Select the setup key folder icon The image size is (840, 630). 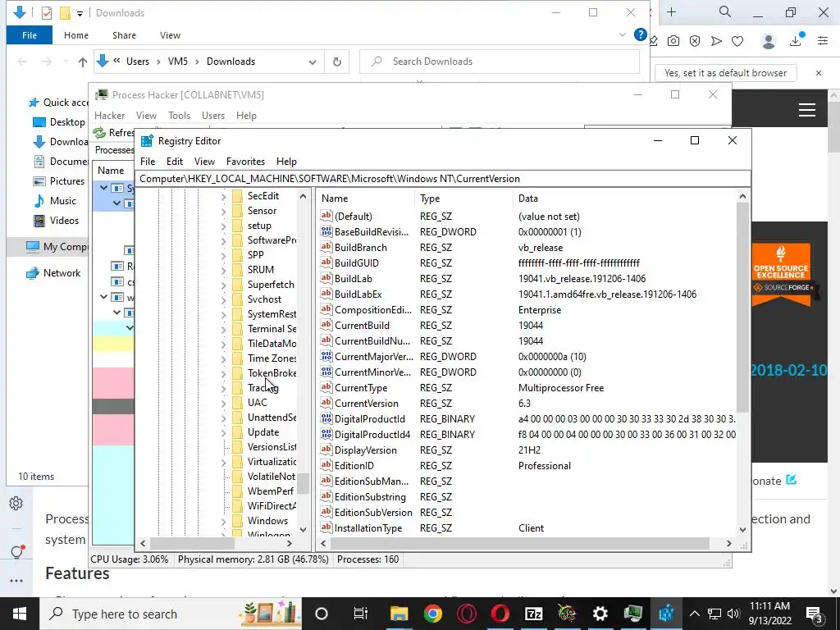237,226
